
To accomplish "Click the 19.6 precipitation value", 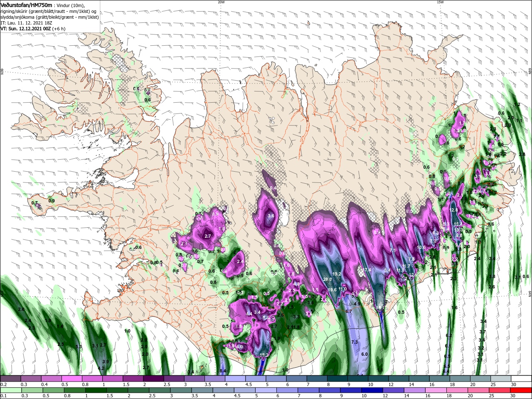I will pos(332,290).
